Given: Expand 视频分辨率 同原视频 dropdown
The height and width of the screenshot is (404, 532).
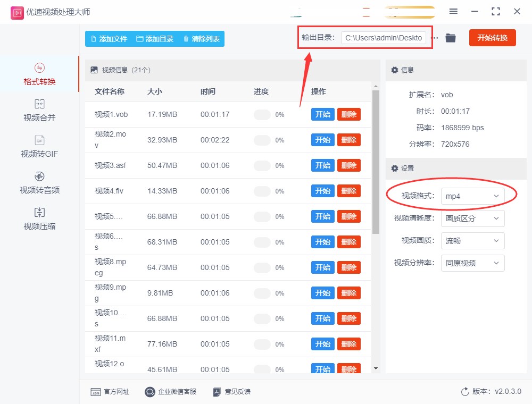Looking at the screenshot, I should tap(472, 263).
